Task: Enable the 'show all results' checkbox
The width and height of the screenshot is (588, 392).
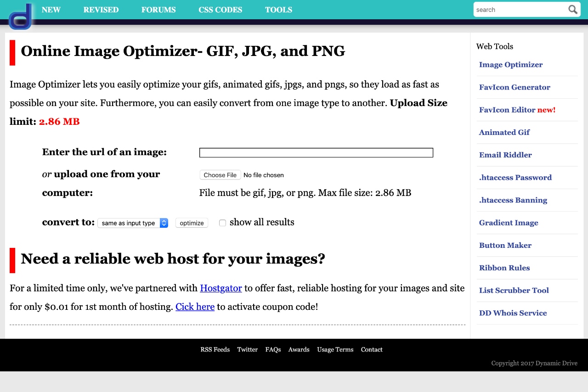Action: [x=222, y=223]
